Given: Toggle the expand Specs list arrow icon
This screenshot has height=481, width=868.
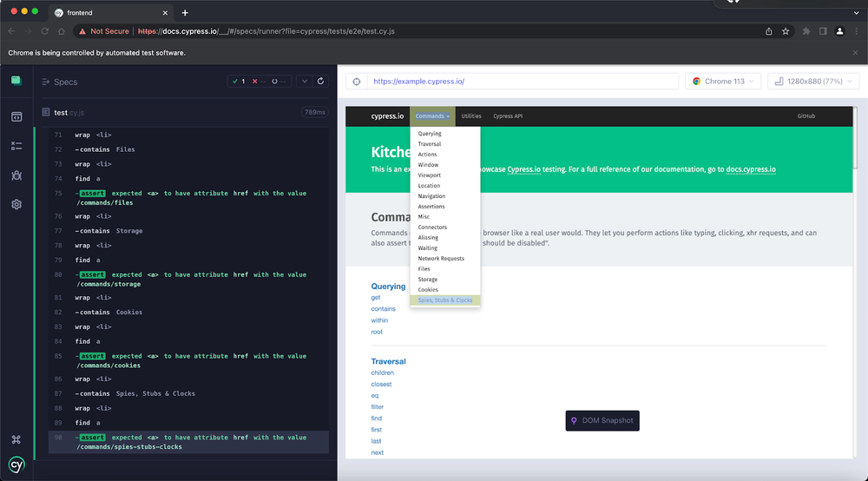Looking at the screenshot, I should click(x=46, y=82).
